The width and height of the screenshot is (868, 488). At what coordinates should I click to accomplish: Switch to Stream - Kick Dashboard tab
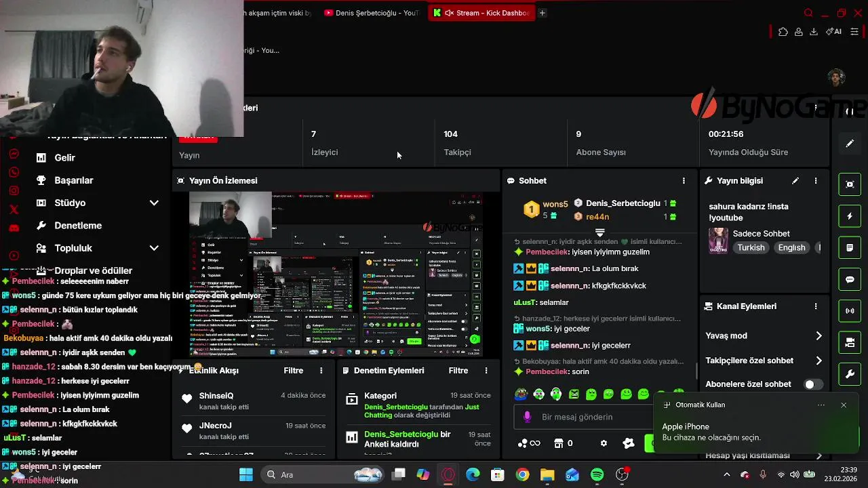pos(481,13)
